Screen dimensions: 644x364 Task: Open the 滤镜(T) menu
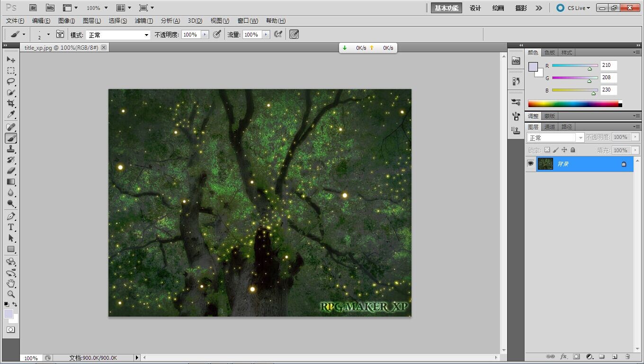[144, 21]
